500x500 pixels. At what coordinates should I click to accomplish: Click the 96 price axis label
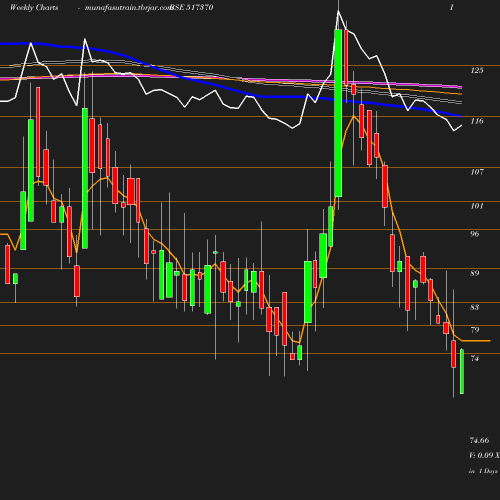pos(475,234)
